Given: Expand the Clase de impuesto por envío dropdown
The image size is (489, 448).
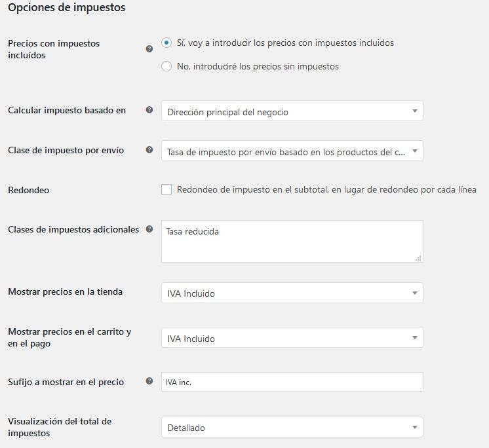Looking at the screenshot, I should [292, 151].
